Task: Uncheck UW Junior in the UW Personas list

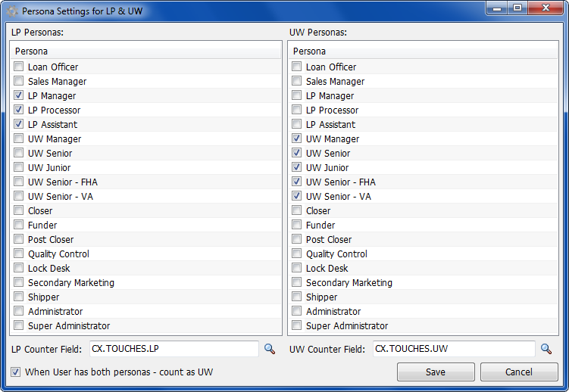Action: click(296, 167)
